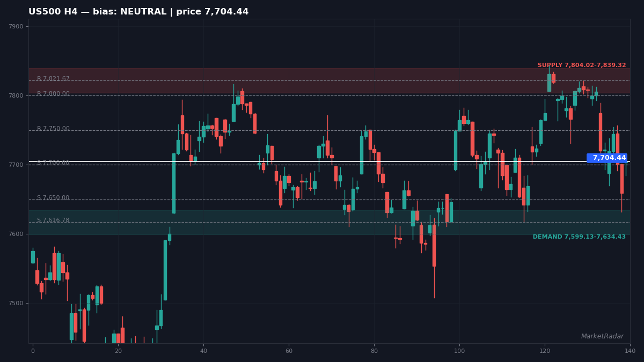Click the S 7,616.78 support label

click(x=53, y=220)
